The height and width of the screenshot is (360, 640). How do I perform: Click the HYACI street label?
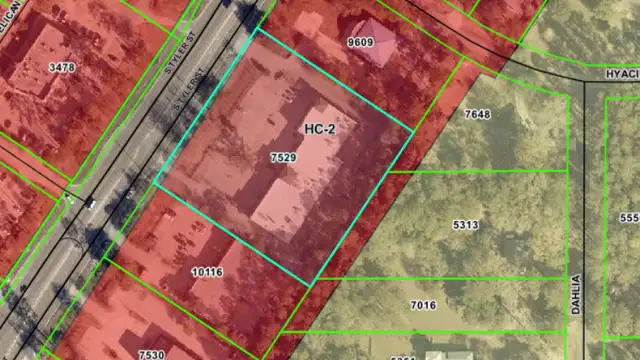tap(622, 74)
